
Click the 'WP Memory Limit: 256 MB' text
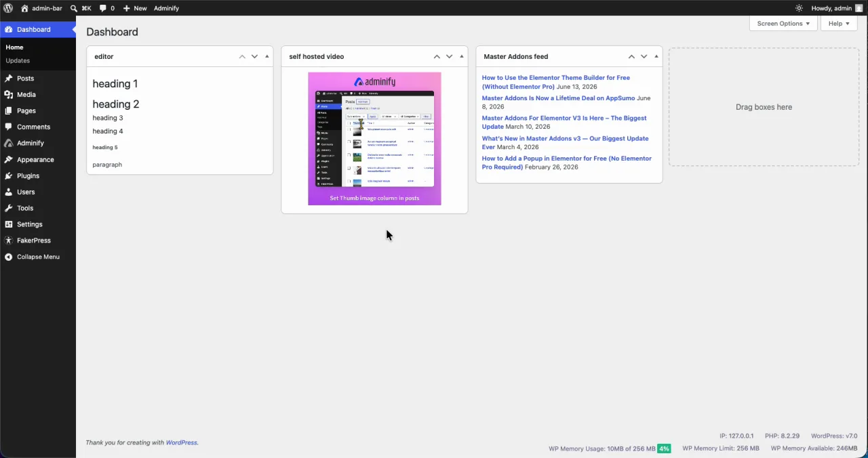tap(720, 449)
